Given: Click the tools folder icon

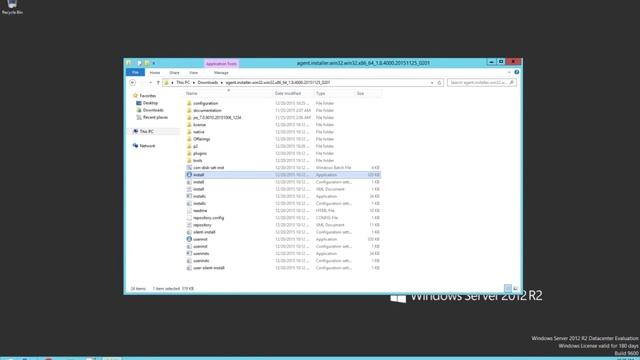Looking at the screenshot, I should click(189, 160).
